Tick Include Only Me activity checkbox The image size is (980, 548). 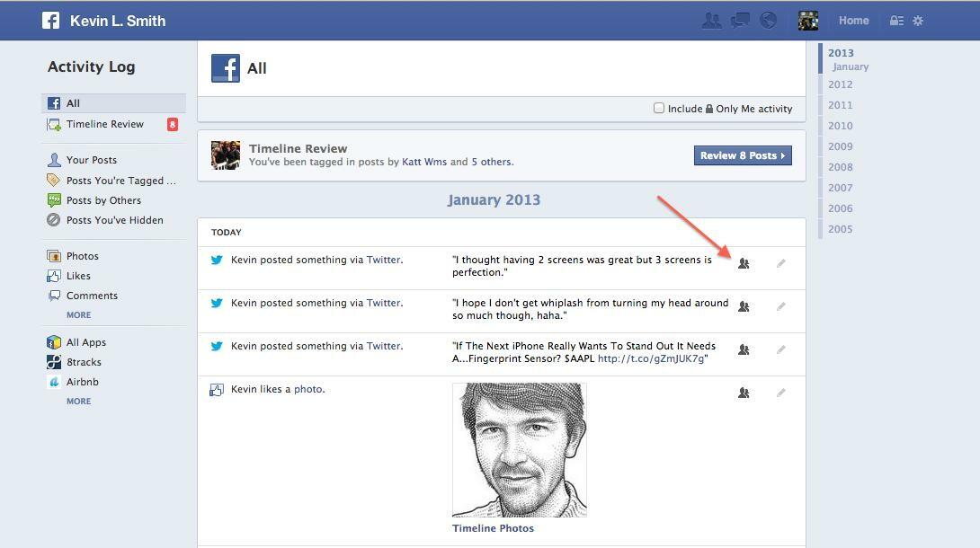pos(659,108)
